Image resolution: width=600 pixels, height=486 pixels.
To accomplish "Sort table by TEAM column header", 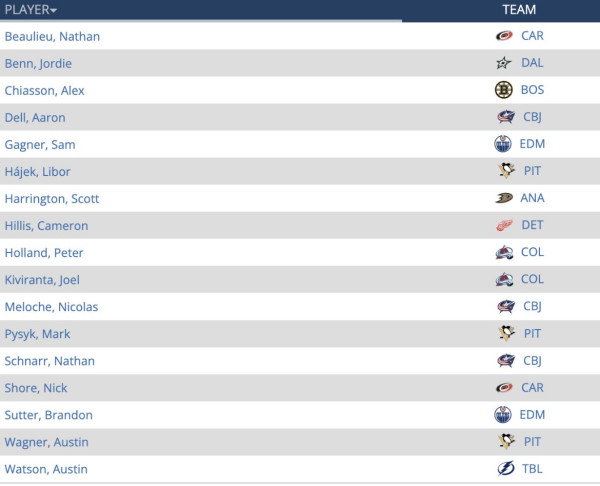I will click(x=519, y=10).
